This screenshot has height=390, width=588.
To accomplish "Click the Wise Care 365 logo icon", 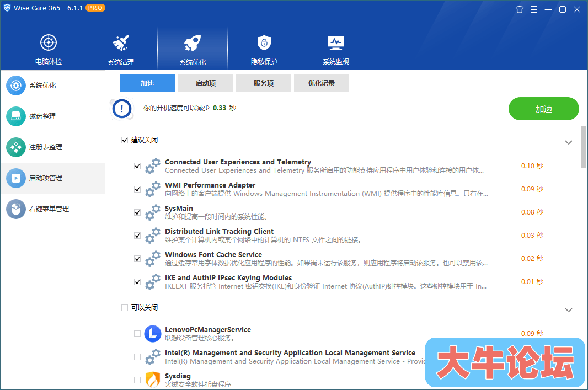I will coord(7,8).
